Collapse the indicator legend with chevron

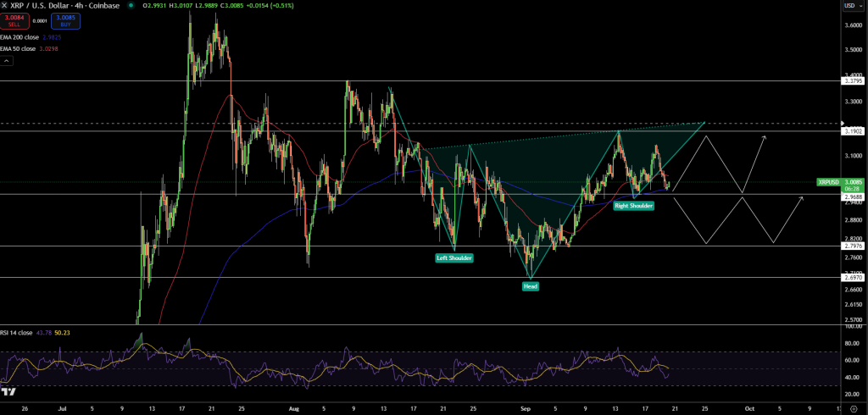[8, 60]
